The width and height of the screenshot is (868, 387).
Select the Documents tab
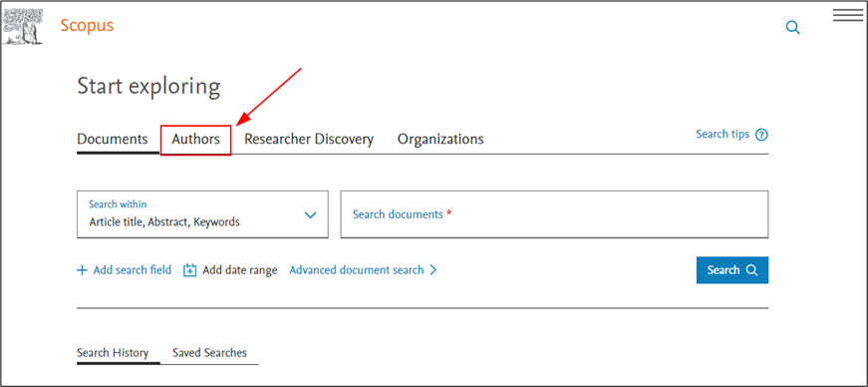tap(113, 139)
